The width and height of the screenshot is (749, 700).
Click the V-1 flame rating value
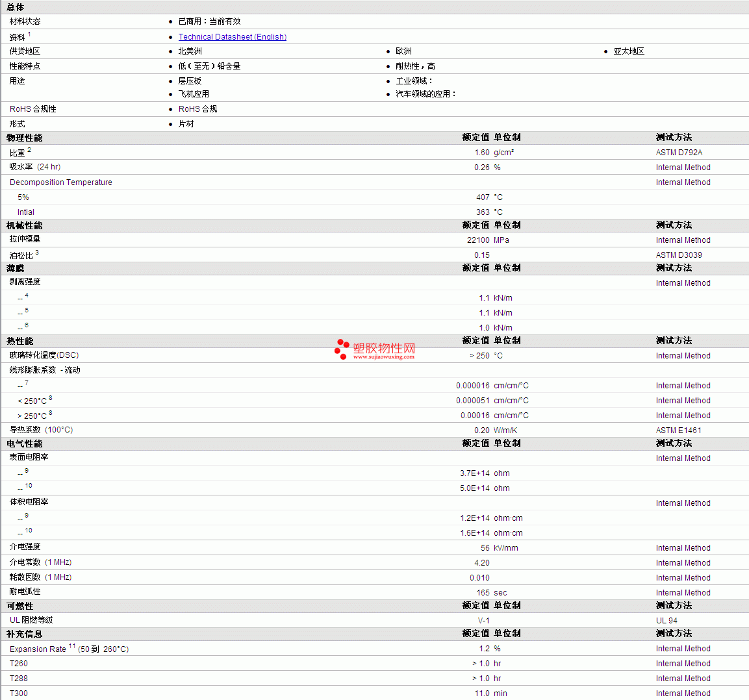[x=483, y=620]
